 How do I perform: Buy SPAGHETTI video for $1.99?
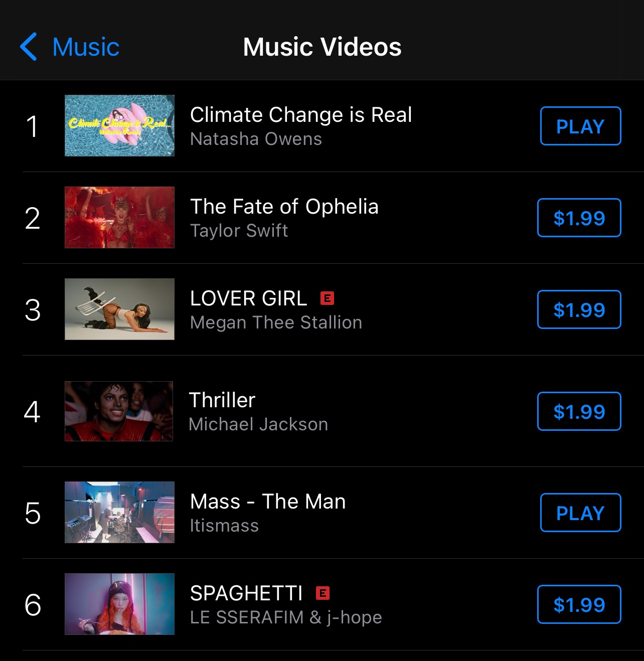tap(579, 604)
